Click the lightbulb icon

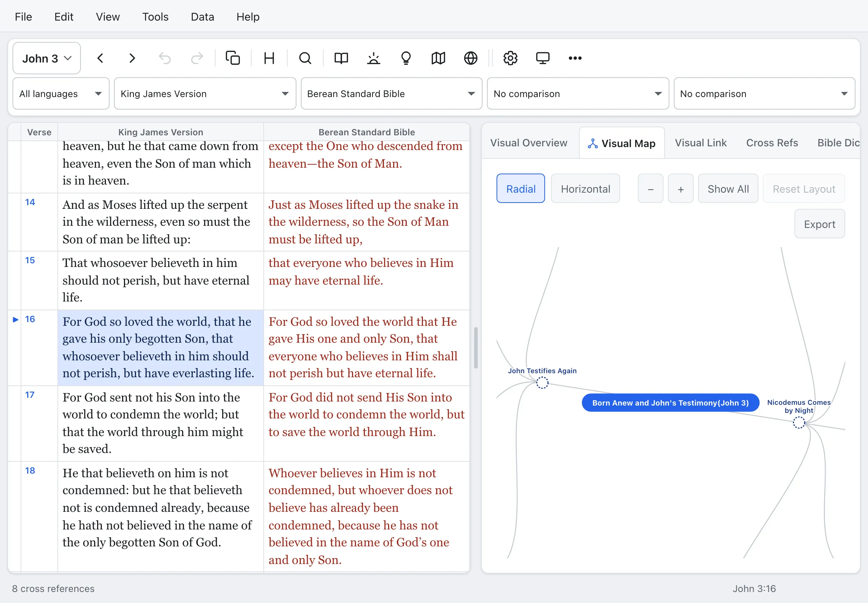pos(406,58)
